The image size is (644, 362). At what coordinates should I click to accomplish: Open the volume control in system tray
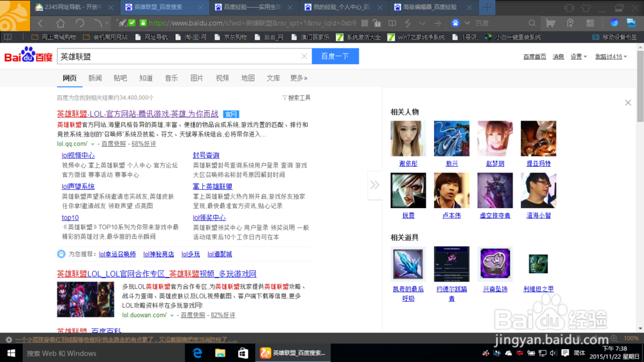[x=553, y=353]
